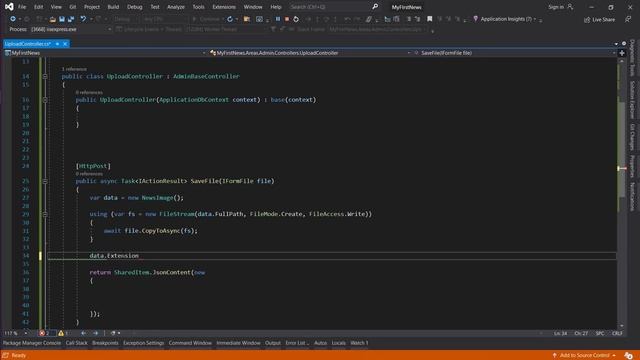Open the File menu
The image size is (640, 360).
[22, 7]
